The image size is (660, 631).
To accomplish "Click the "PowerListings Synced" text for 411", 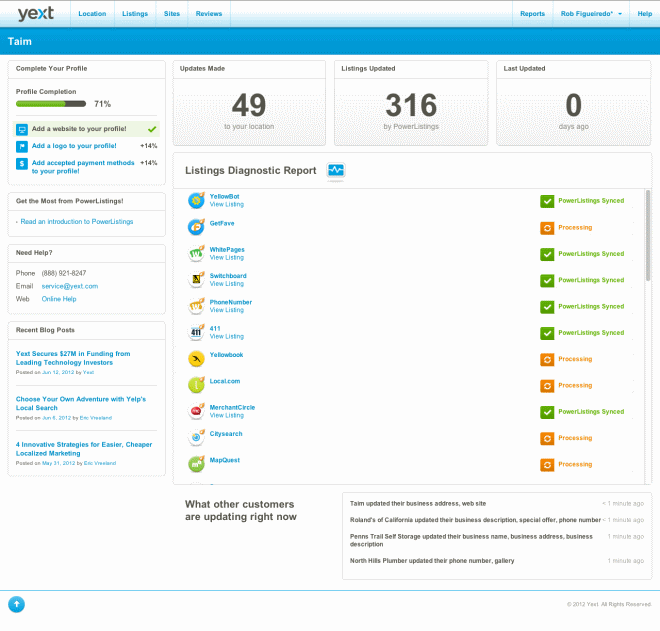I will pos(591,333).
